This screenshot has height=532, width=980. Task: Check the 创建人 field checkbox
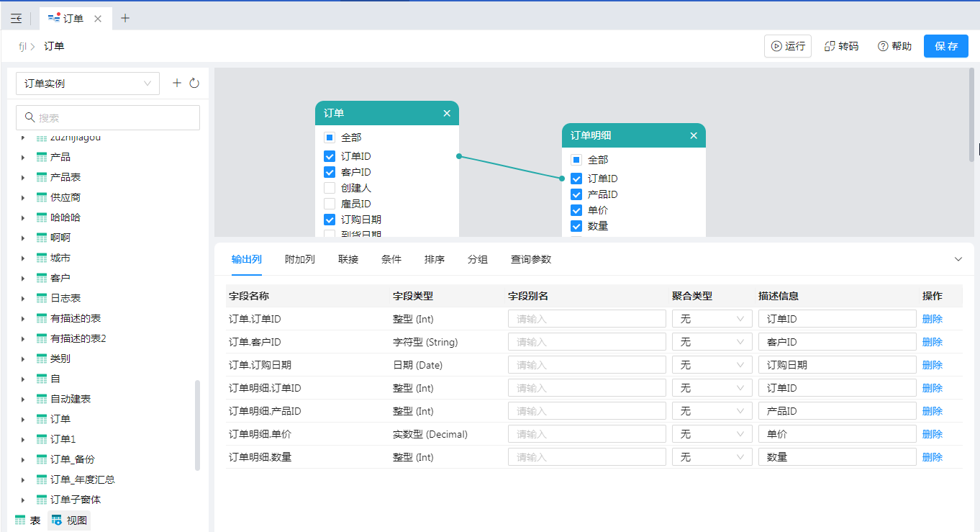coord(330,188)
